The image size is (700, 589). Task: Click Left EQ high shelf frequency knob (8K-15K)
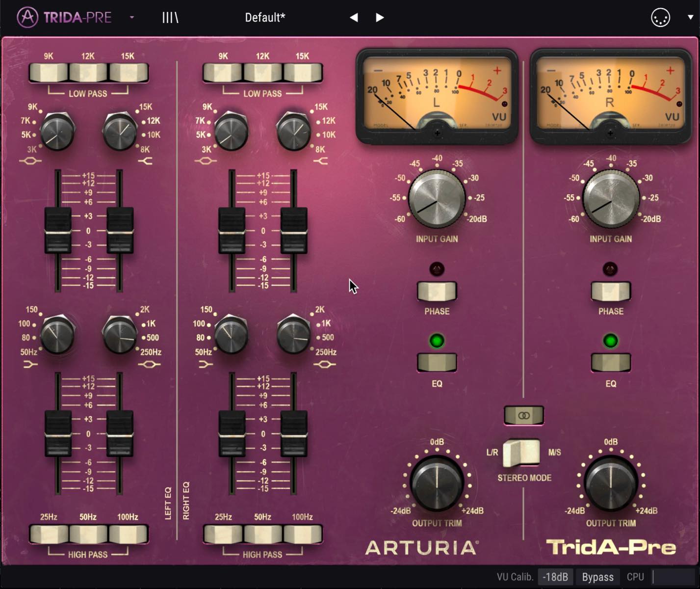[120, 132]
